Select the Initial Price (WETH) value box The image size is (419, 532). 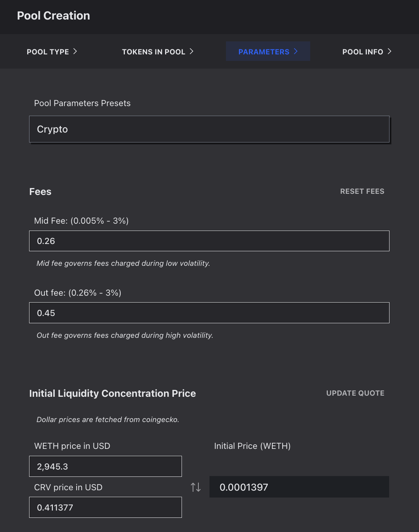point(299,487)
